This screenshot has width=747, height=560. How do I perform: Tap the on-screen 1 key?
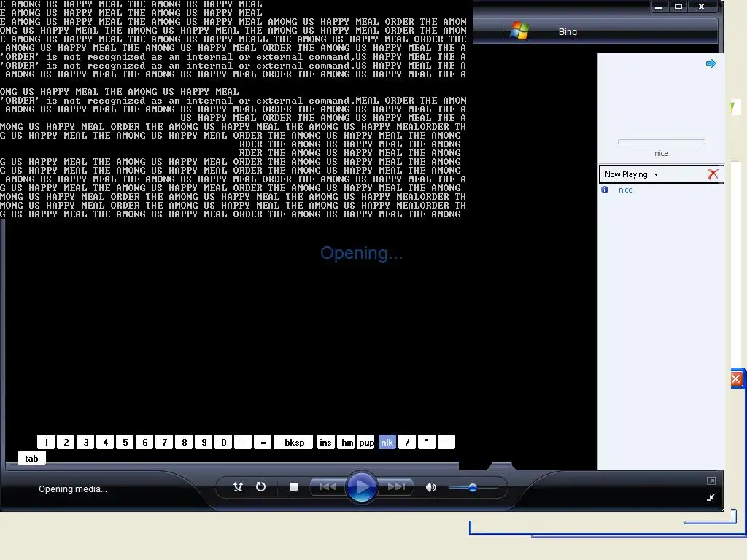[x=46, y=442]
